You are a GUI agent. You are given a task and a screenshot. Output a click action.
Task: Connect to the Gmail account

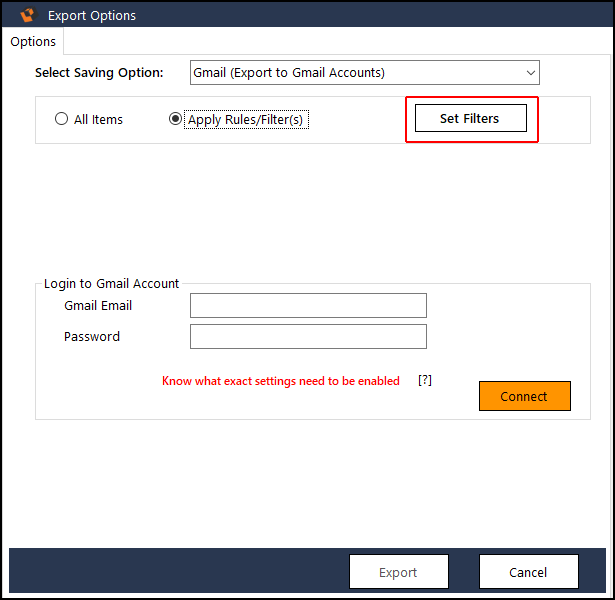[525, 396]
